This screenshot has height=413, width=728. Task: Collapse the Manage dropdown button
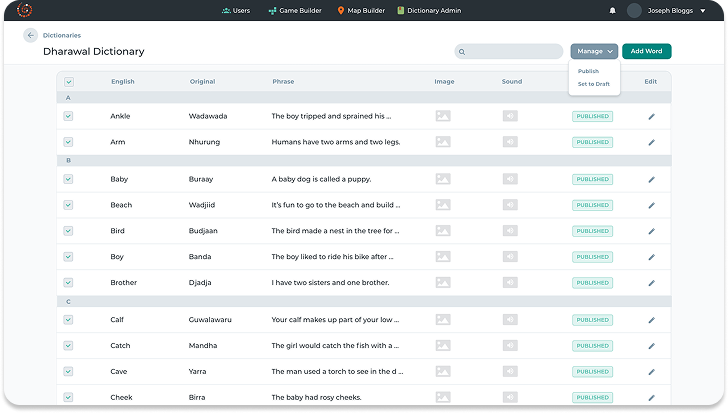pyautogui.click(x=594, y=51)
